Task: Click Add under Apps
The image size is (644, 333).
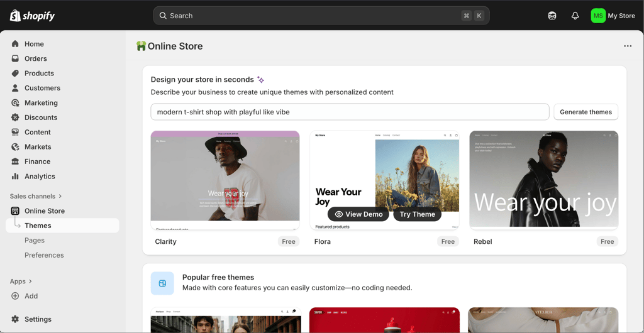Action: [x=31, y=296]
